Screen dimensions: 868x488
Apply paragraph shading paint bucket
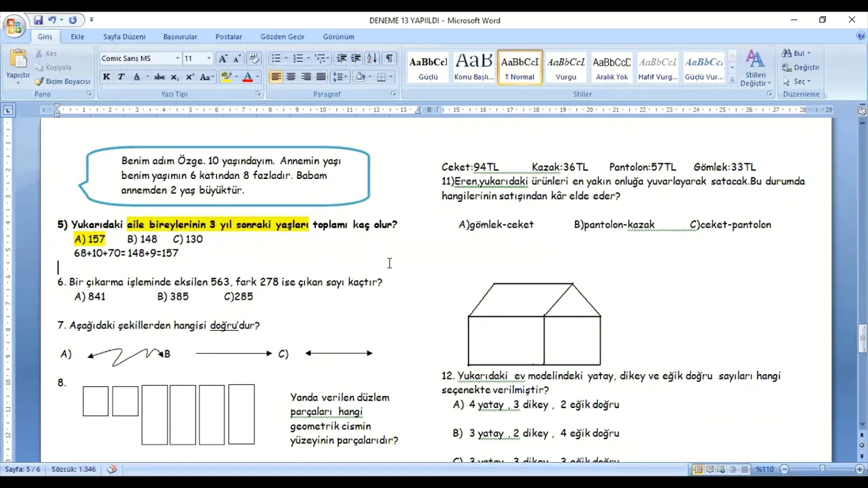pyautogui.click(x=360, y=77)
